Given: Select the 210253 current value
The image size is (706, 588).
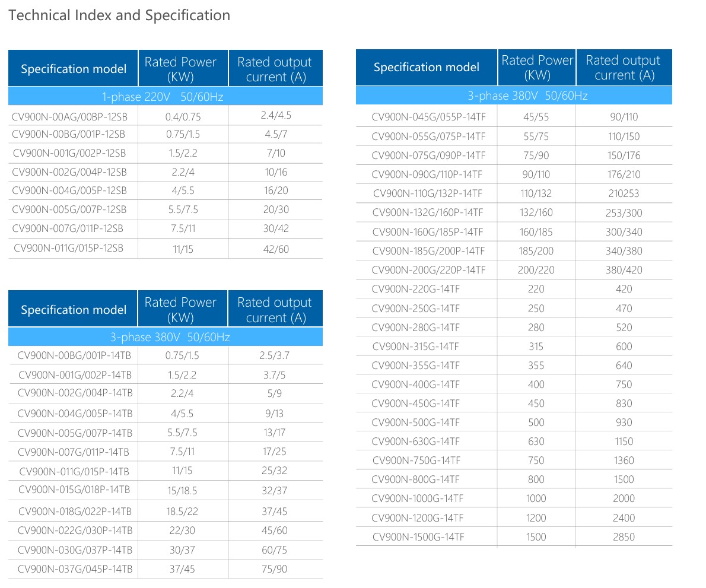Looking at the screenshot, I should click(x=624, y=193).
